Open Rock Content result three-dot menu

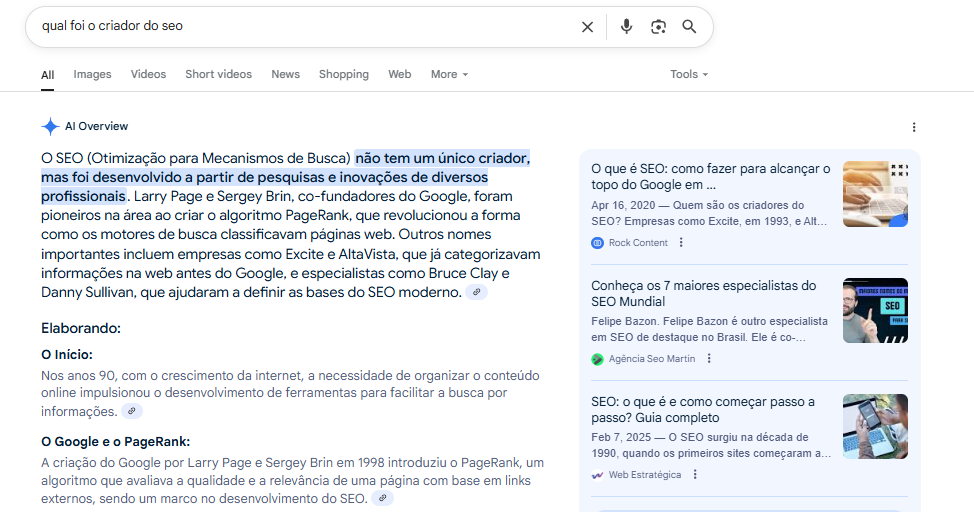click(x=681, y=242)
